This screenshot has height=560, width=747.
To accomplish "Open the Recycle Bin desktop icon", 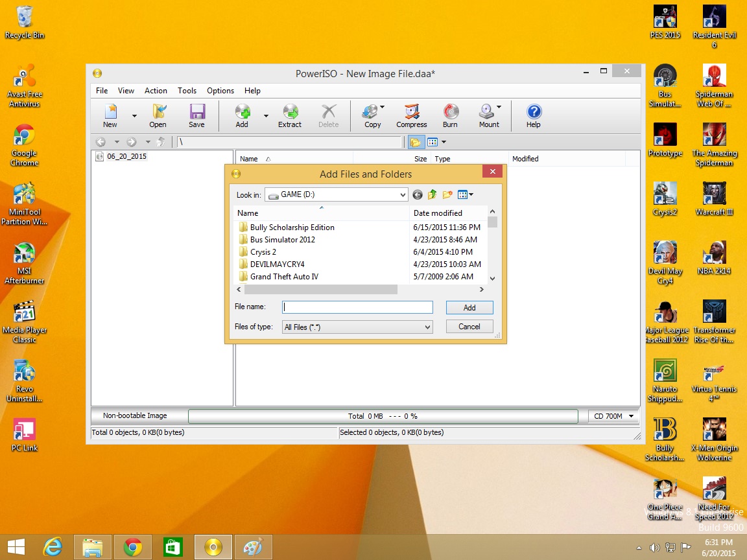I will tap(24, 23).
